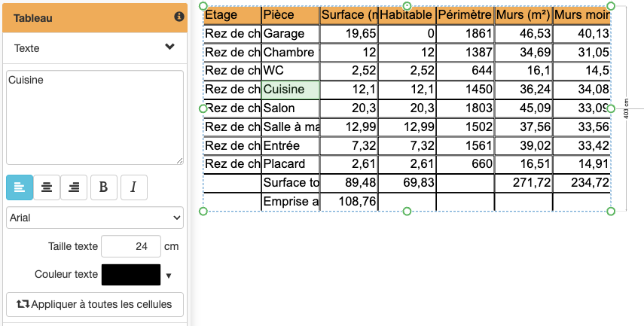The width and height of the screenshot is (644, 326).
Task: Click the Taille texte size field
Action: (x=130, y=246)
